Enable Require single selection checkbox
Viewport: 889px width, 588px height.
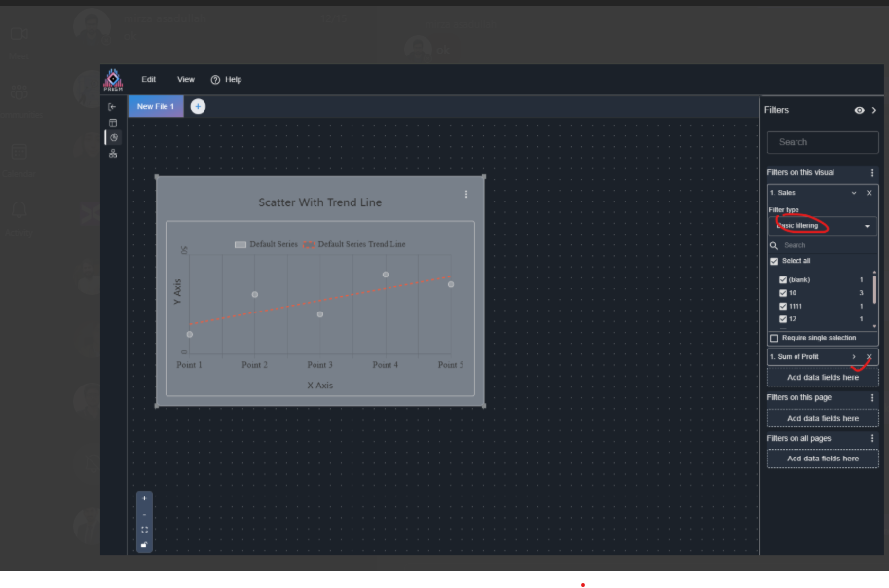coord(774,338)
